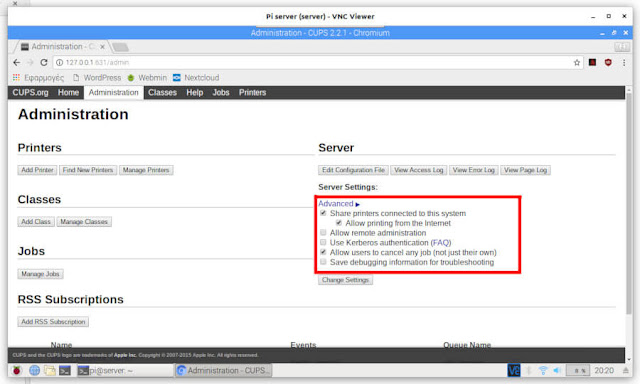The width and height of the screenshot is (640, 384).
Task: Open the Jobs navigation item
Action: (221, 93)
